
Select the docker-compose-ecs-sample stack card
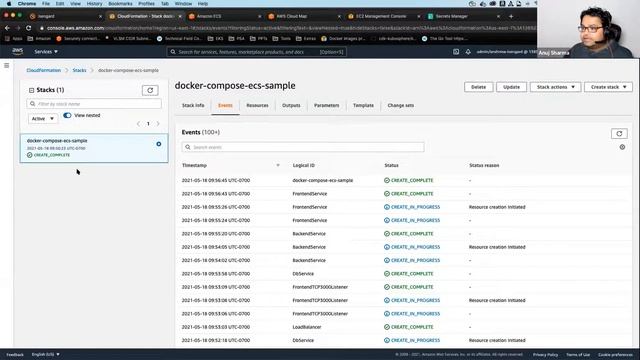click(94, 148)
